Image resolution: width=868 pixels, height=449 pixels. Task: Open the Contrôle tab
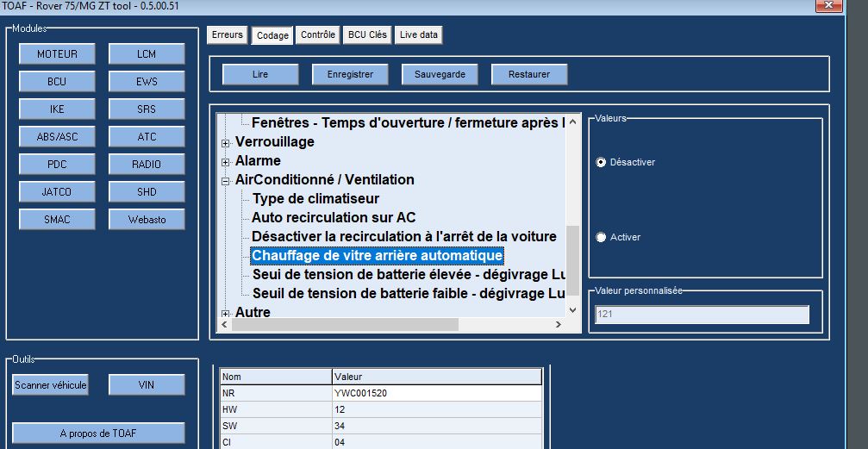pos(318,34)
